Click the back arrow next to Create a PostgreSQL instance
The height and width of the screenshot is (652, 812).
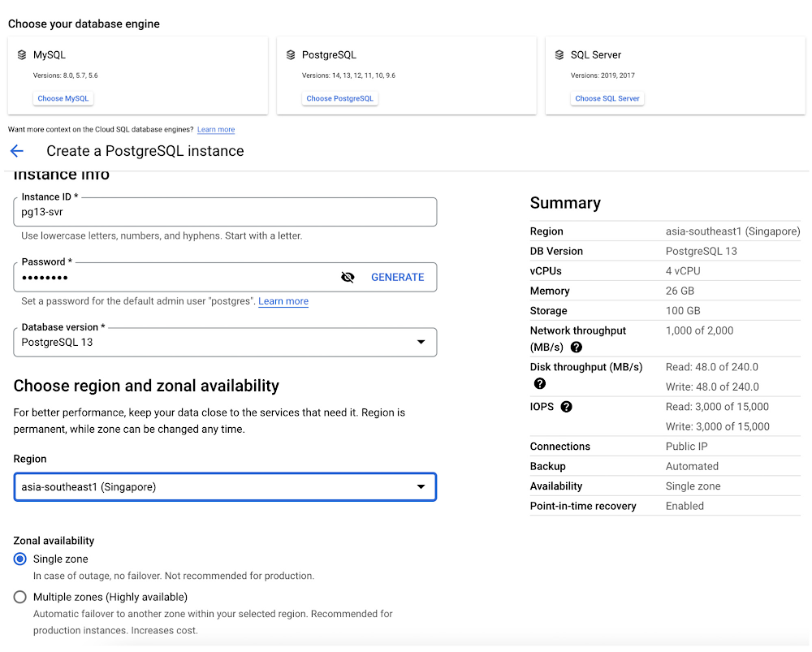(16, 151)
